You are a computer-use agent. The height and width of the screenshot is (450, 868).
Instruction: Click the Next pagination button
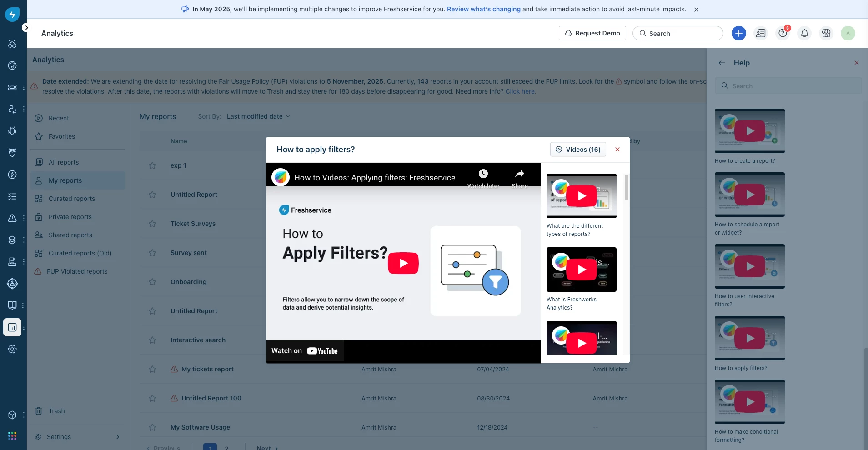pyautogui.click(x=267, y=447)
